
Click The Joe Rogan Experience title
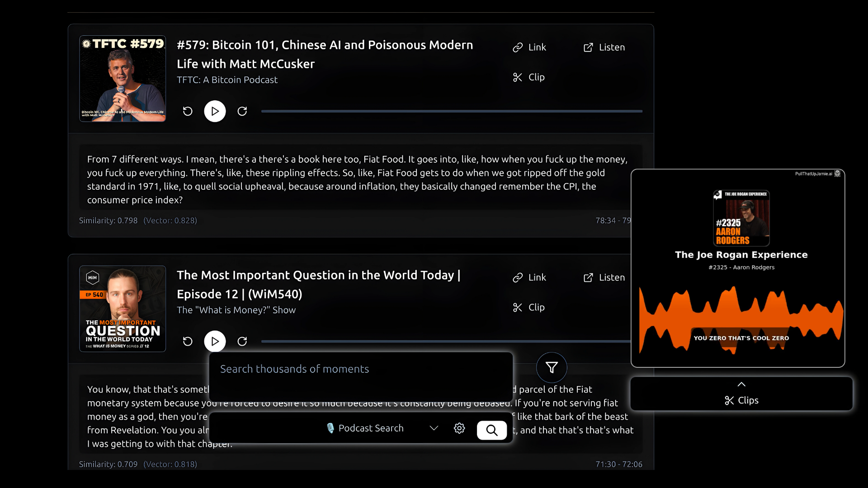click(741, 255)
